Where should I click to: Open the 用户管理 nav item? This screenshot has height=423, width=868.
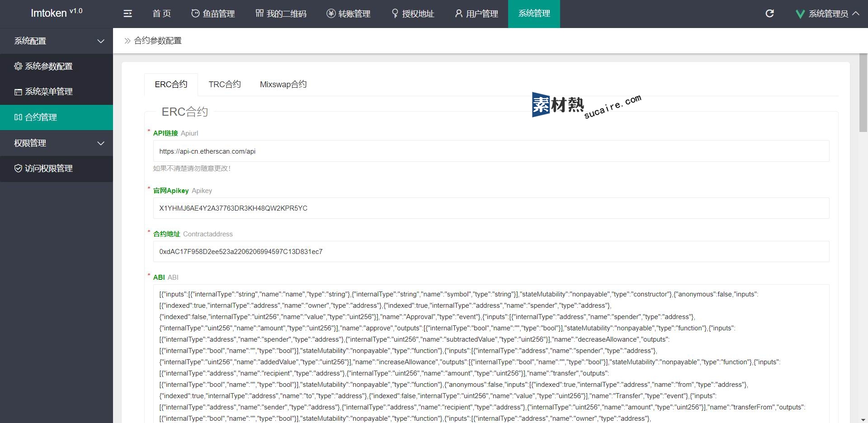pos(476,14)
